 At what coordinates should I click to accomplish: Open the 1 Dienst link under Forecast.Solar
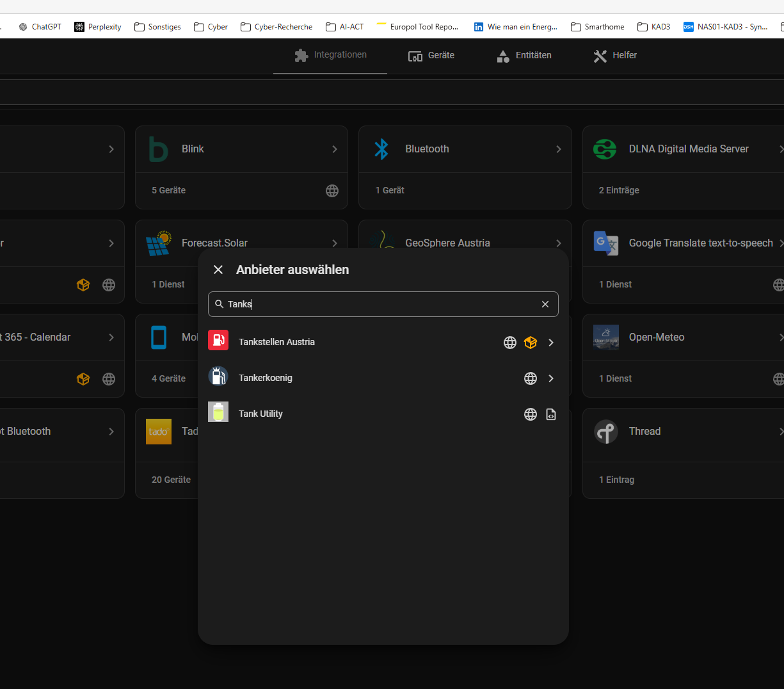[168, 284]
